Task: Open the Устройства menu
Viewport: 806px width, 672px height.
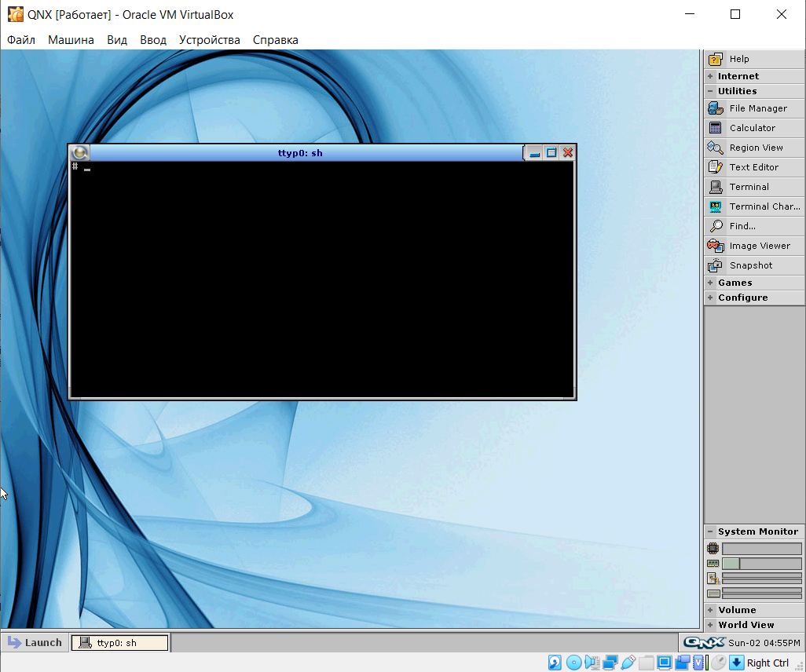Action: click(x=209, y=39)
